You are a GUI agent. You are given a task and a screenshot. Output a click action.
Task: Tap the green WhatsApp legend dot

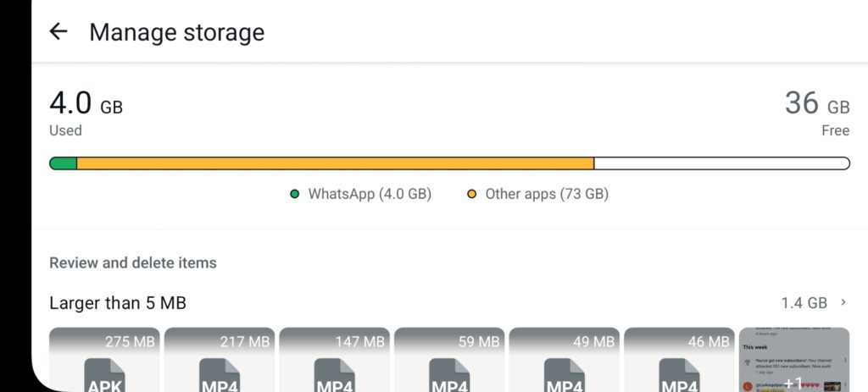coord(295,194)
